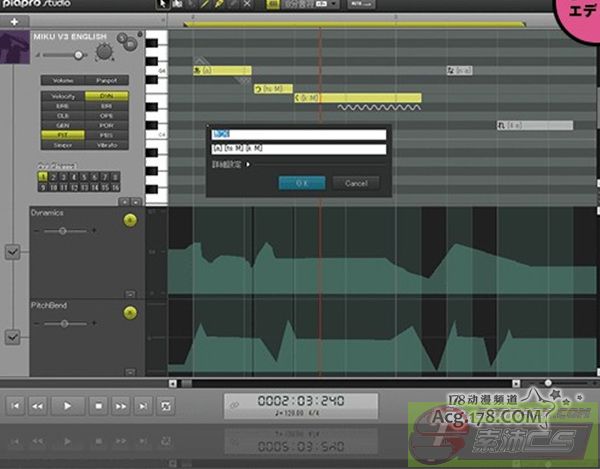Click the yellow Dynamics lane round button
The image size is (600, 469).
pyautogui.click(x=130, y=219)
